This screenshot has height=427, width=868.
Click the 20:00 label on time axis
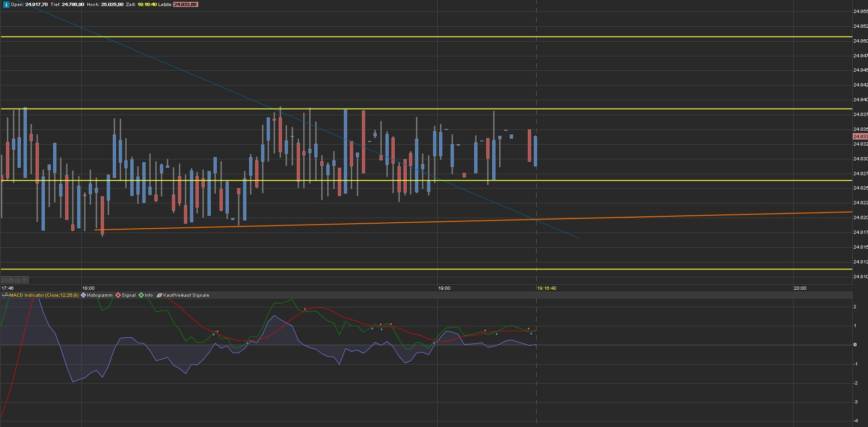pos(800,288)
